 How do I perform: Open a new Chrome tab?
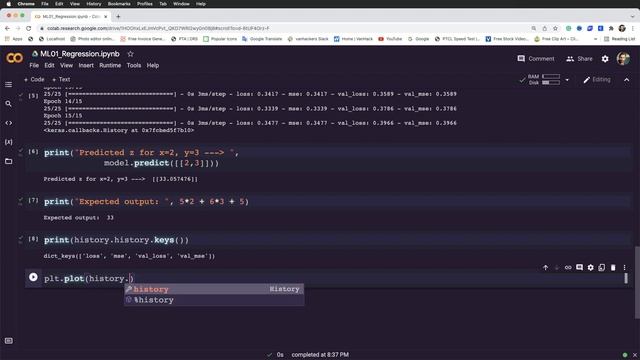tap(118, 16)
